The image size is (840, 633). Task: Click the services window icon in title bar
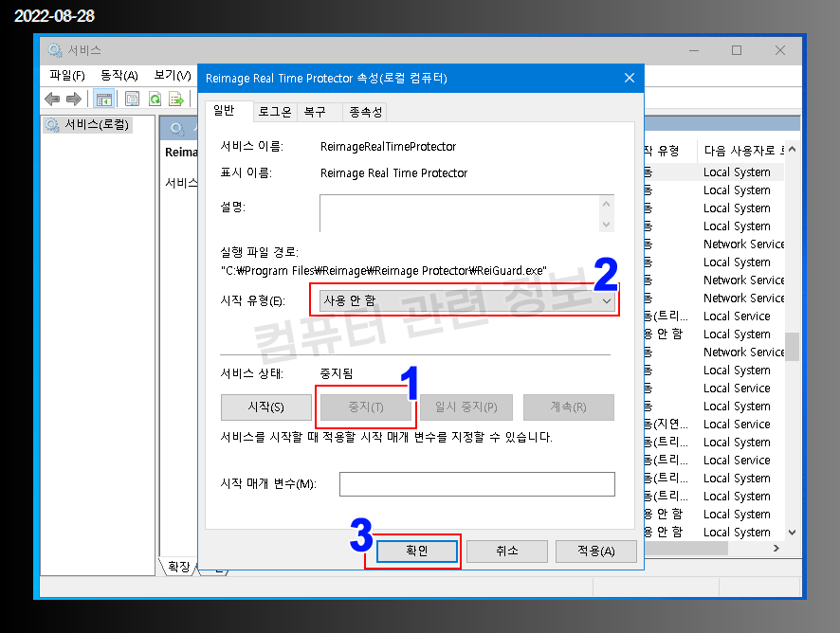[55, 50]
